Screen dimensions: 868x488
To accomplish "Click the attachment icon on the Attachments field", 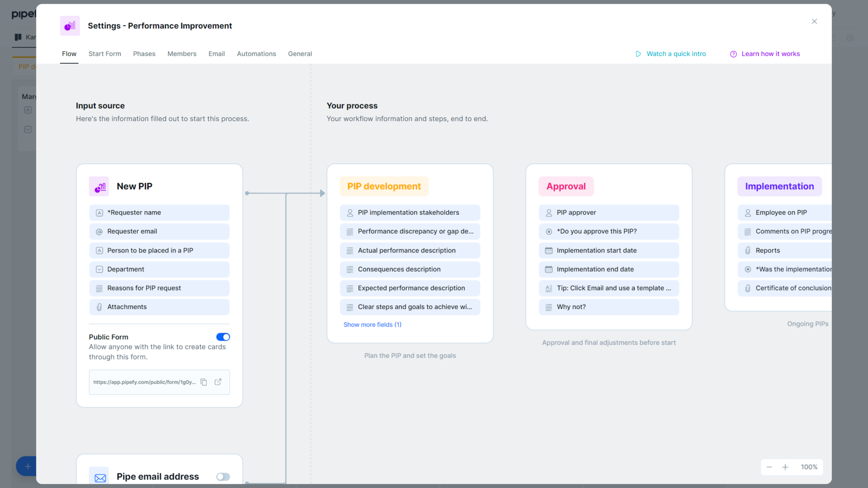I will coord(99,307).
